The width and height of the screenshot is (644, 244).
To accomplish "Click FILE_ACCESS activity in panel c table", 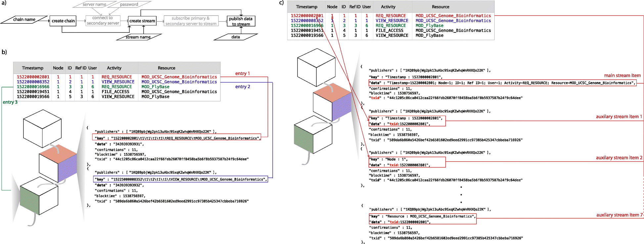I will tap(390, 30).
